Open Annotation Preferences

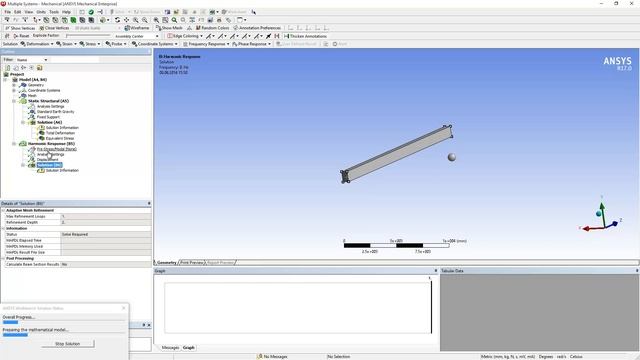point(257,28)
